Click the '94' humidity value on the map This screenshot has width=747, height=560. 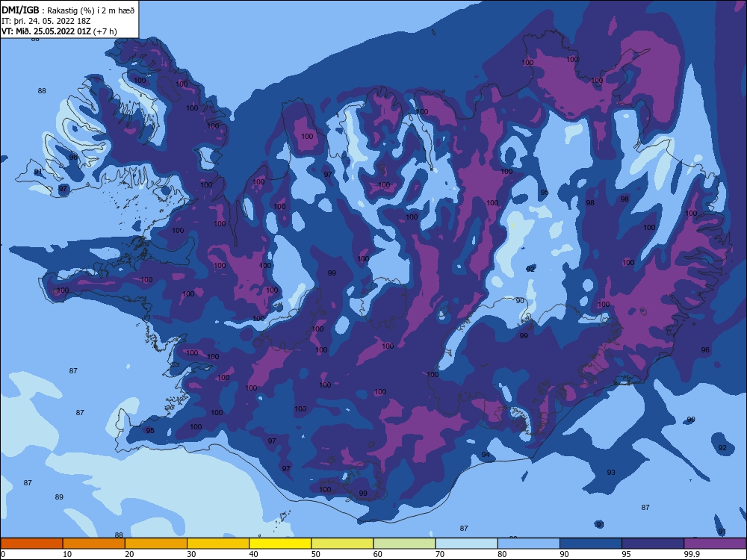(x=486, y=455)
